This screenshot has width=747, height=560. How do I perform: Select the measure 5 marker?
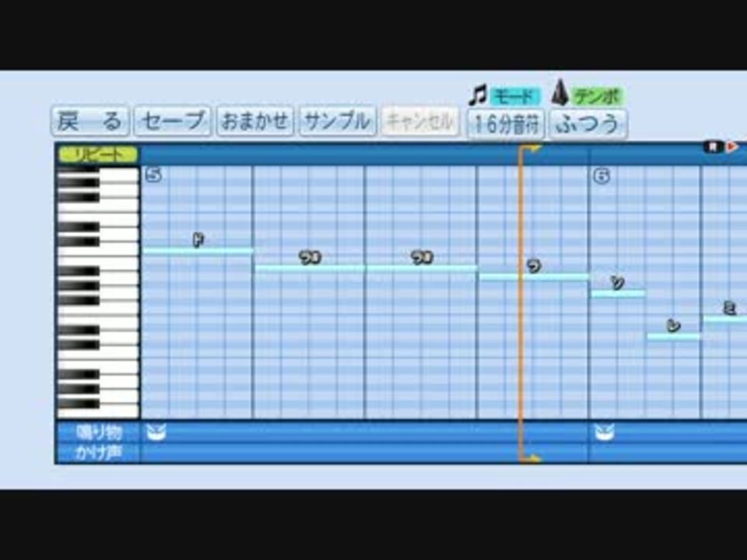(x=153, y=175)
